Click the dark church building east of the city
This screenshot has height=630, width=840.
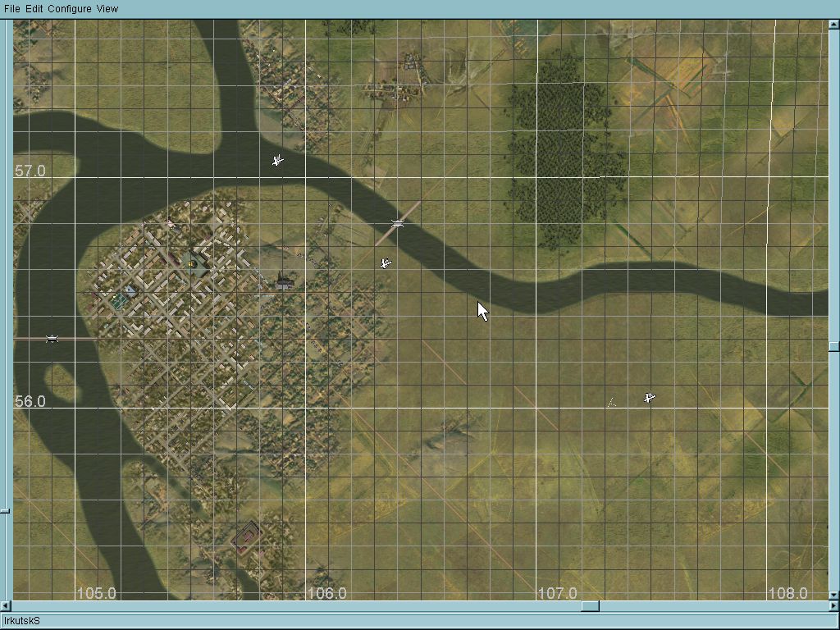pyautogui.click(x=284, y=281)
